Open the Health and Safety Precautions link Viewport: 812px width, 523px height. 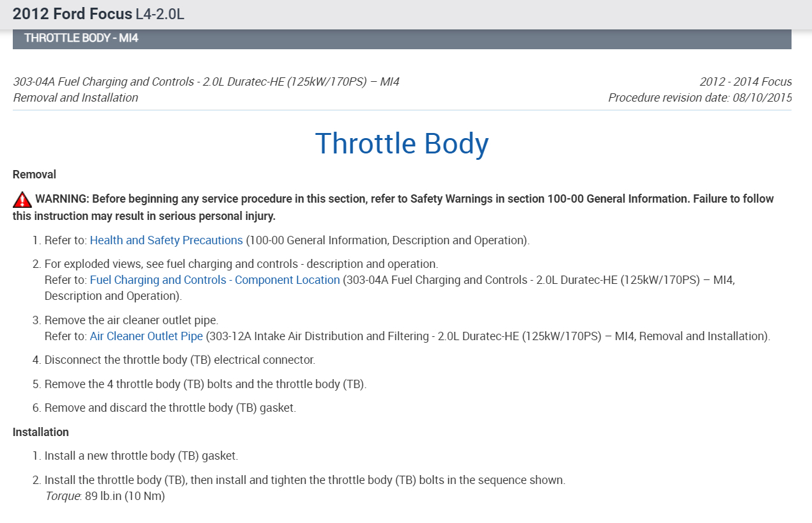pyautogui.click(x=166, y=240)
